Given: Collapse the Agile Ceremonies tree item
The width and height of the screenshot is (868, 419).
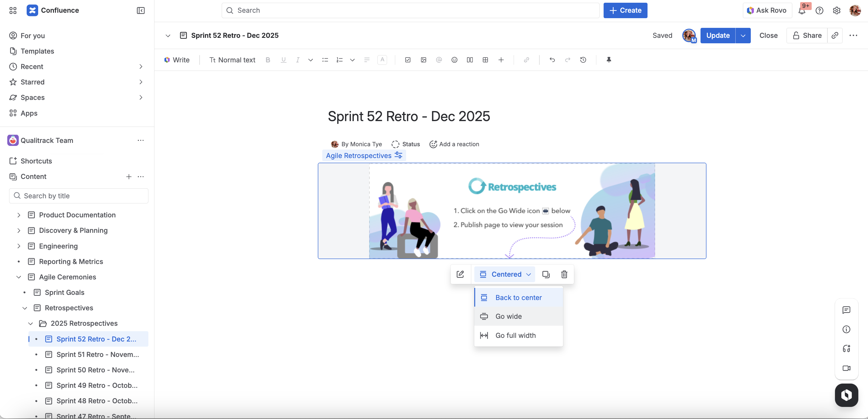Looking at the screenshot, I should pos(19,277).
